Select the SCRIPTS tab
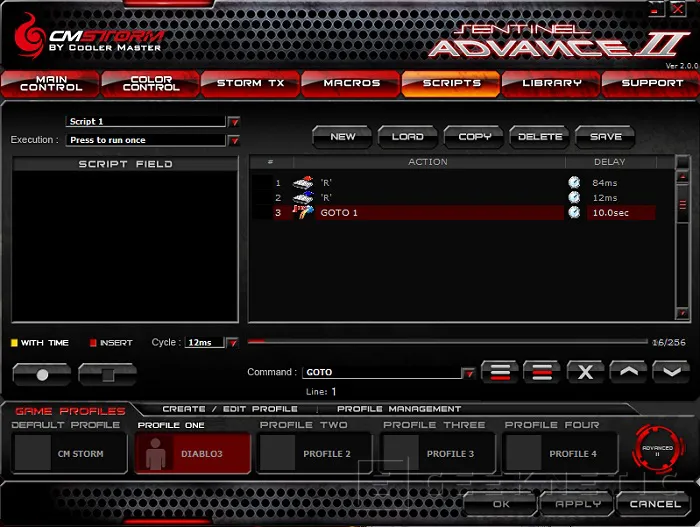 coord(451,84)
